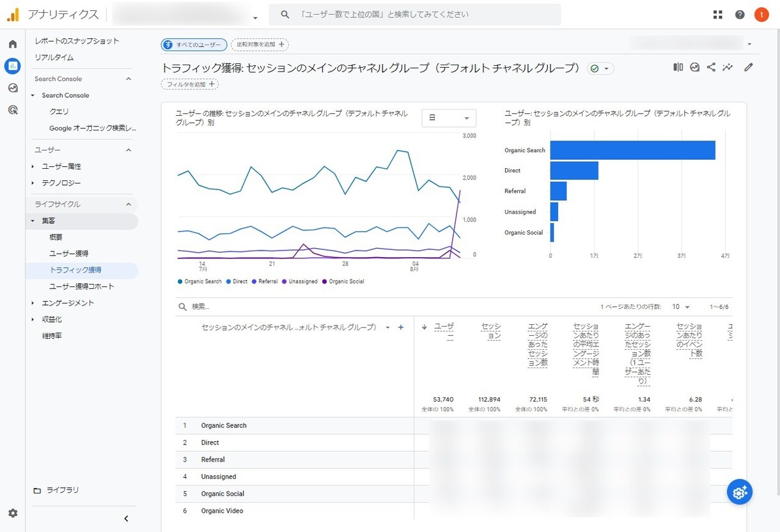Viewport: 780px width, 532px height.
Task: Collapse the ユーザー section chevron
Action: (x=128, y=150)
